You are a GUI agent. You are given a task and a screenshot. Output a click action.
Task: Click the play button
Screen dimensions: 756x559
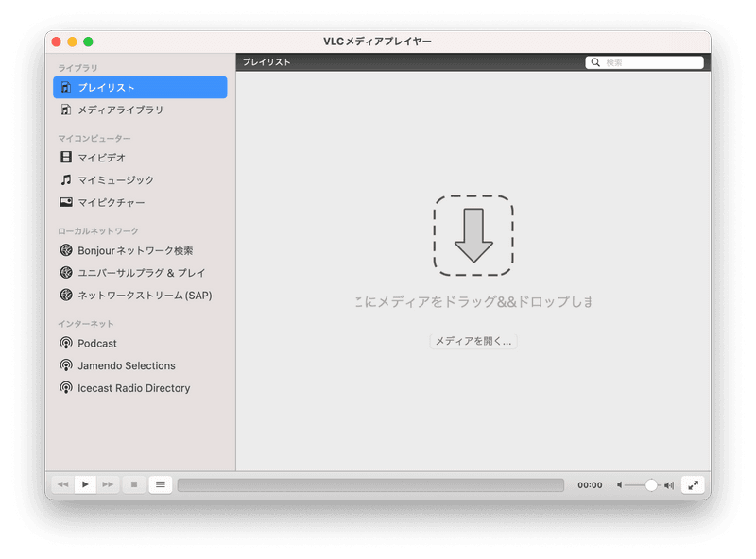(85, 484)
